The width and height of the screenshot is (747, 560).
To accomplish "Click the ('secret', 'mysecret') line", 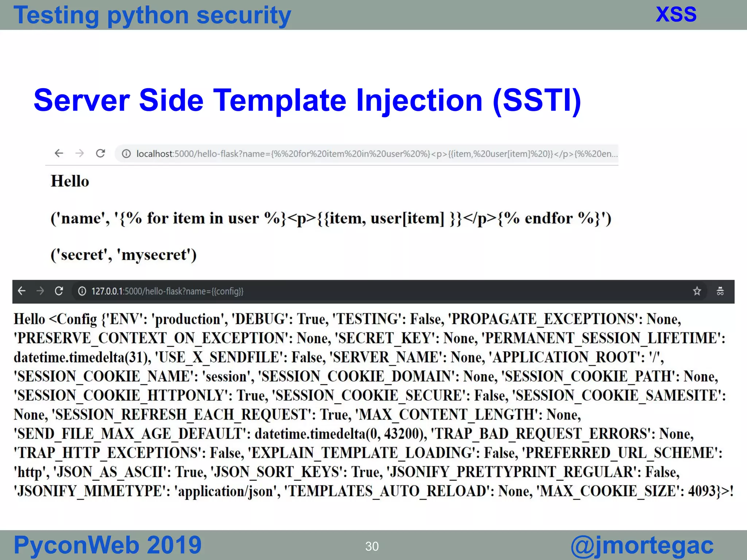I will pos(123,255).
